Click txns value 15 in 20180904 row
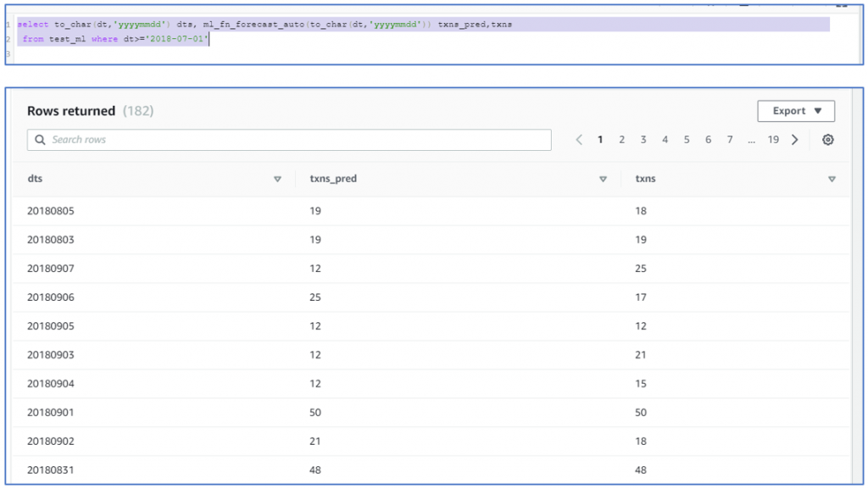The width and height of the screenshot is (868, 489). click(641, 383)
